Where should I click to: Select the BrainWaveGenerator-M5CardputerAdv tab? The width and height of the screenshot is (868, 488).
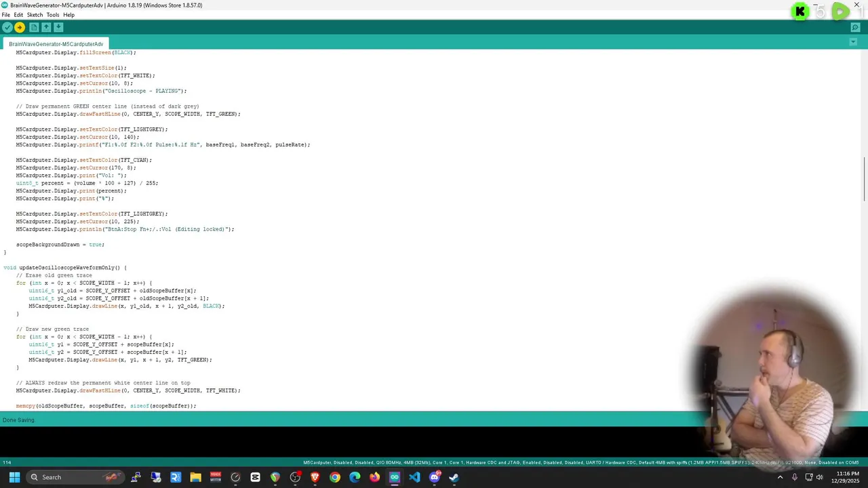point(56,44)
